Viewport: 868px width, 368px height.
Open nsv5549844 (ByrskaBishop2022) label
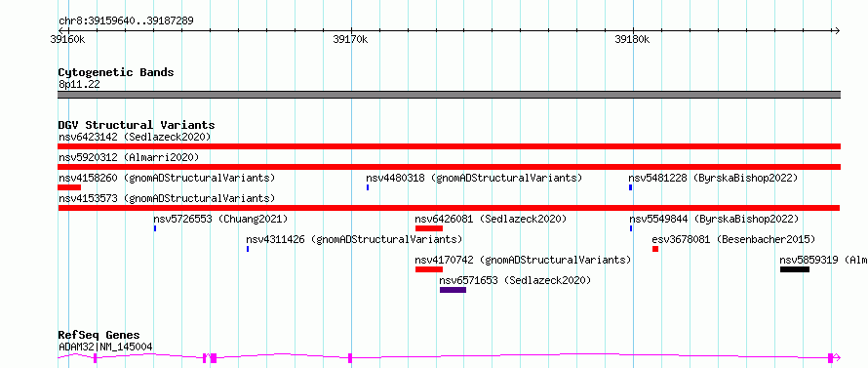coord(714,219)
